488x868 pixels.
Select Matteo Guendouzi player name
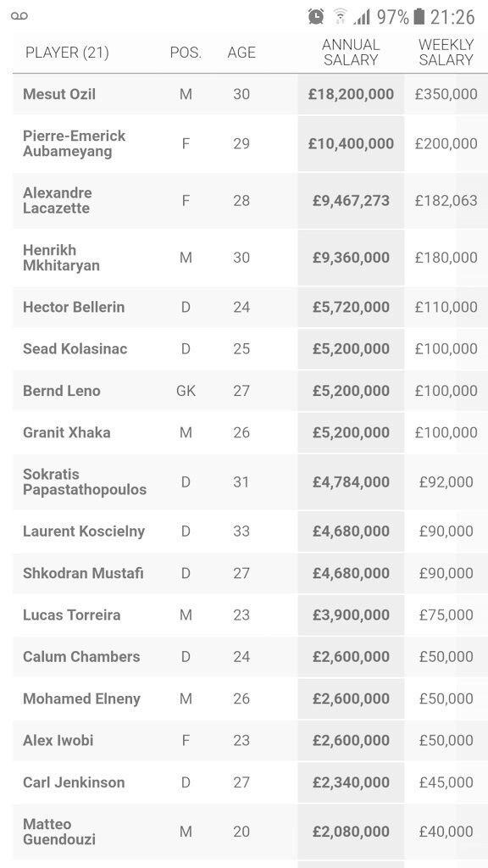point(59,832)
